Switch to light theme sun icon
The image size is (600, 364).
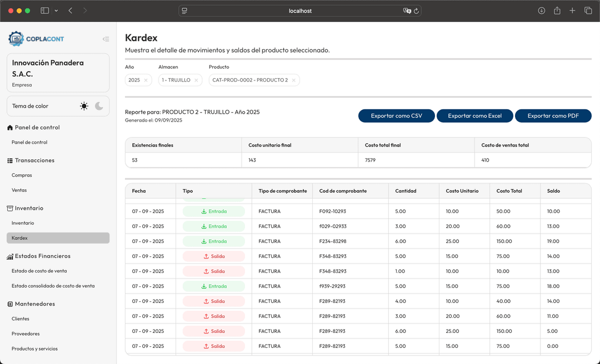pyautogui.click(x=84, y=106)
